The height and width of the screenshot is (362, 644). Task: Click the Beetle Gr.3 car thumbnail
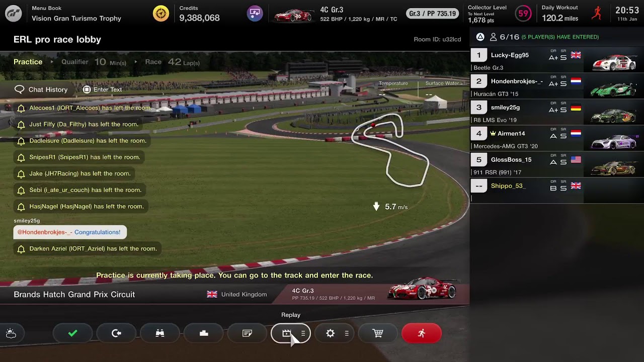tap(614, 62)
